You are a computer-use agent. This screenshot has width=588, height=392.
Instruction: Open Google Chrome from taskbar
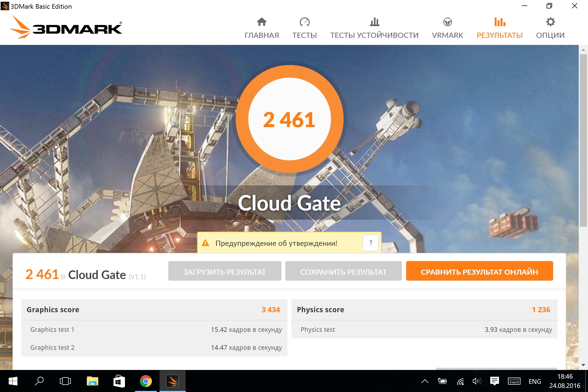point(146,381)
